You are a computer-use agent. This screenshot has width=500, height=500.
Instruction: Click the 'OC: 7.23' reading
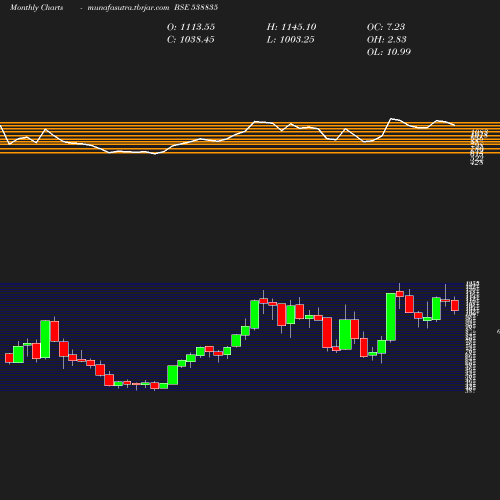click(x=386, y=27)
